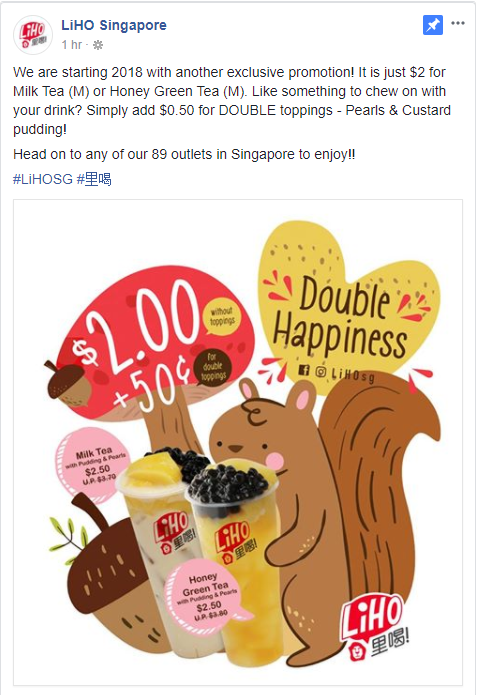Viewport: 477px width, 695px height.
Task: Open the three-dot post options menu
Action: [458, 23]
